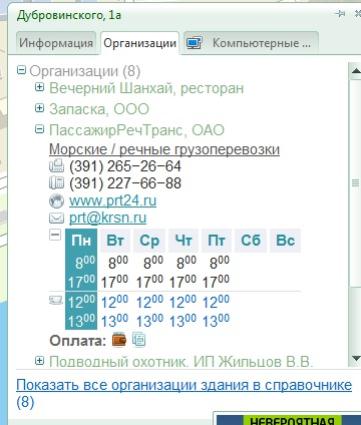The width and height of the screenshot is (361, 425).
Task: Click the pin panel icon
Action: click(x=340, y=14)
